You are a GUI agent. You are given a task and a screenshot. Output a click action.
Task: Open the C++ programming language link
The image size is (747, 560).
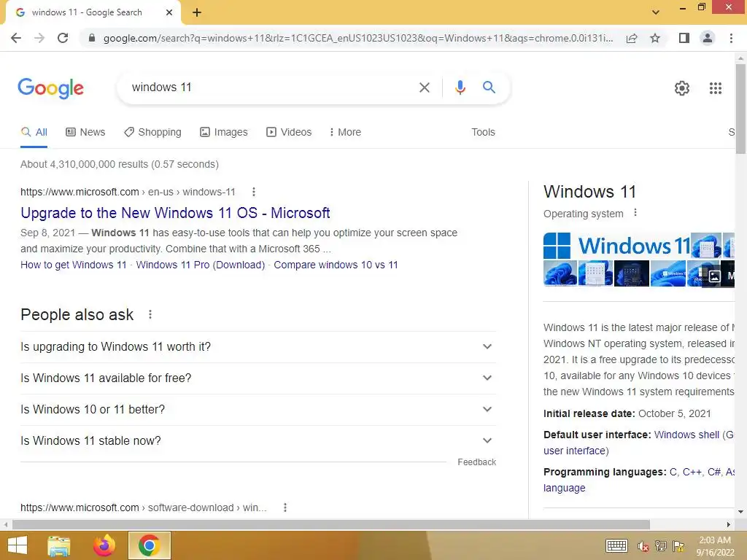click(692, 472)
